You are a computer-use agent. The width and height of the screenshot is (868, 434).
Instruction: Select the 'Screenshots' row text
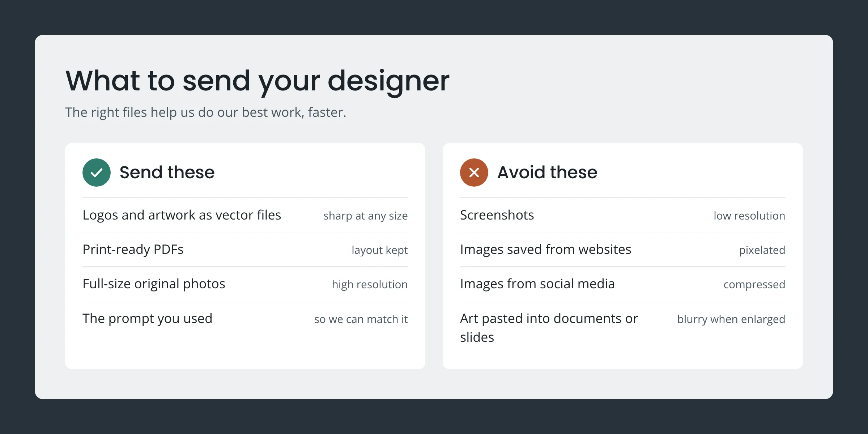(497, 215)
